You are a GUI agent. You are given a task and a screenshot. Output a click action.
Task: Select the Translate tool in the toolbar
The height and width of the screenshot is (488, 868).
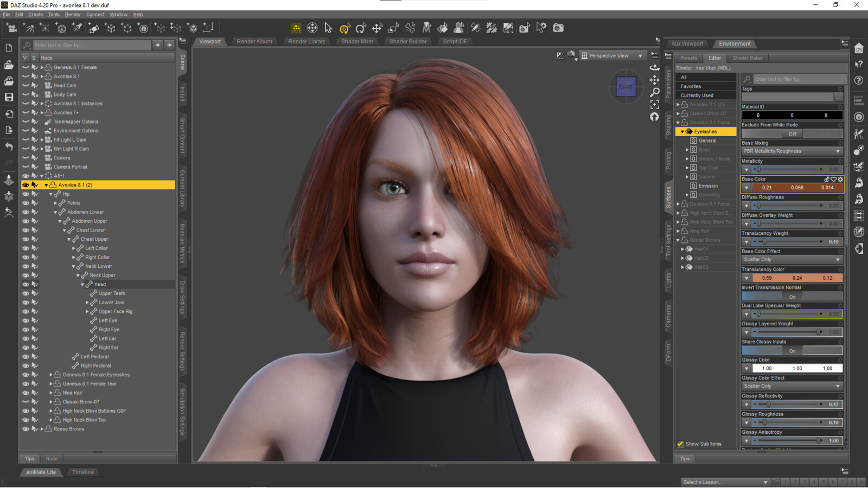tap(378, 28)
